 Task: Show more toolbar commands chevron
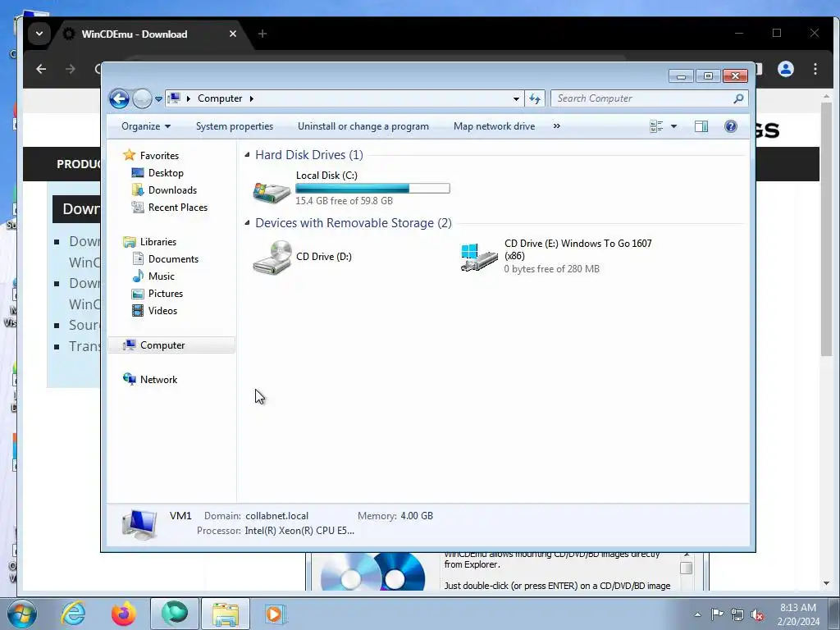[557, 126]
